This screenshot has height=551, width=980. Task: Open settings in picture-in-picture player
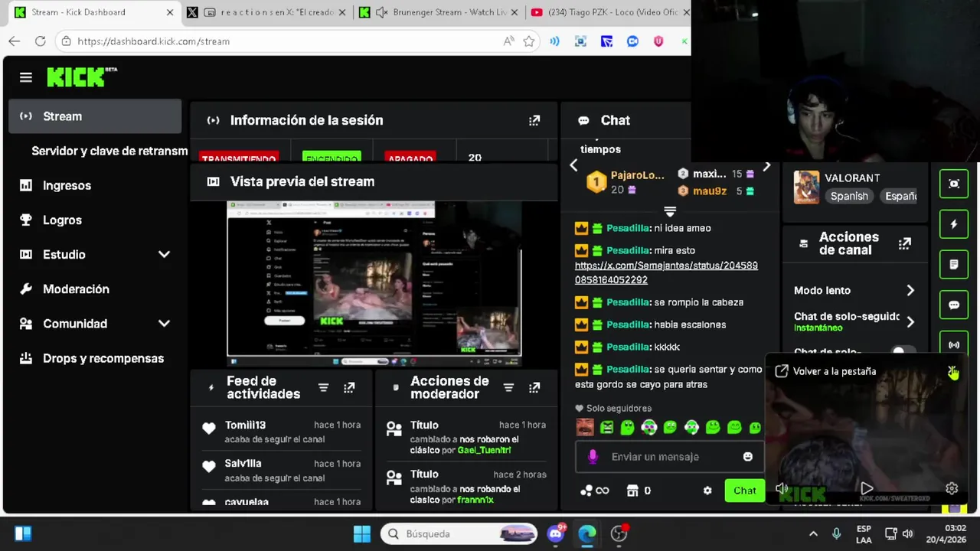point(952,488)
